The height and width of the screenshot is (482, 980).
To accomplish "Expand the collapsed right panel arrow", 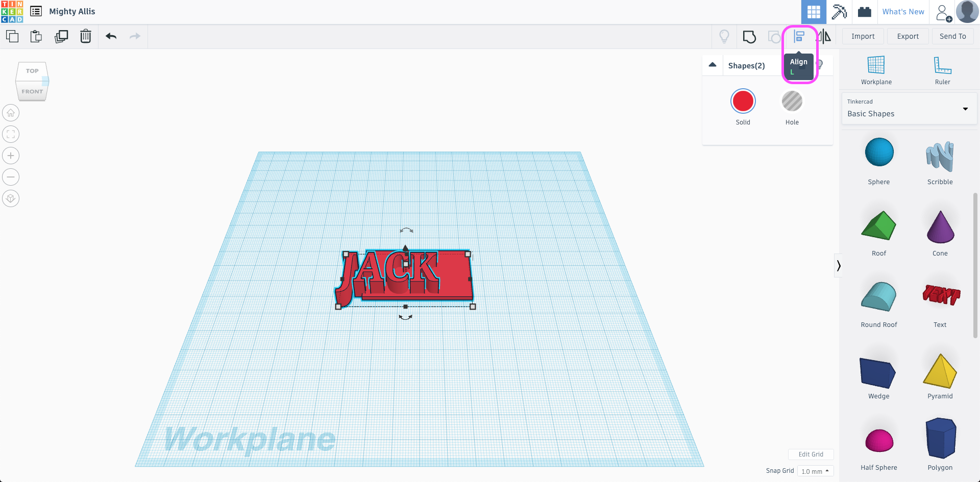I will pos(839,265).
